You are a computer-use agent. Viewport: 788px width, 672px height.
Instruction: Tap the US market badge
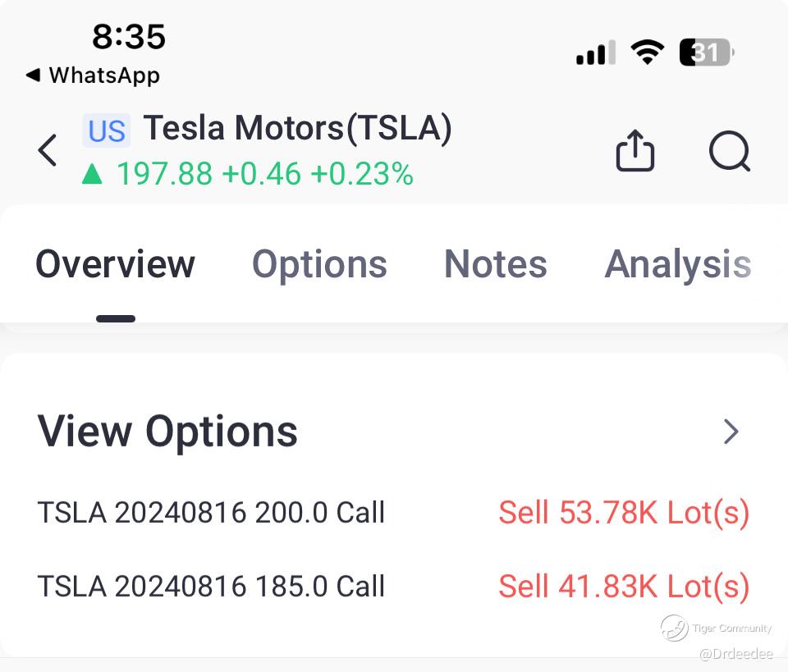pyautogui.click(x=107, y=131)
